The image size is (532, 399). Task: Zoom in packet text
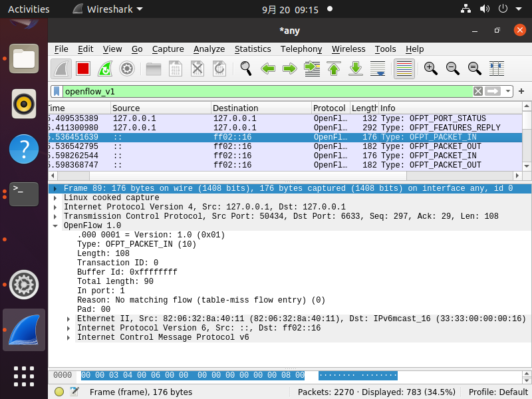click(430, 69)
